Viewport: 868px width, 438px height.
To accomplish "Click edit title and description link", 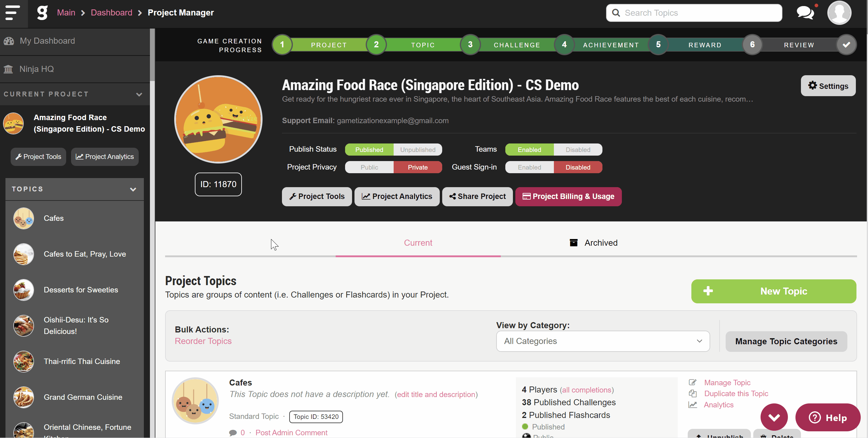I will pos(436,395).
